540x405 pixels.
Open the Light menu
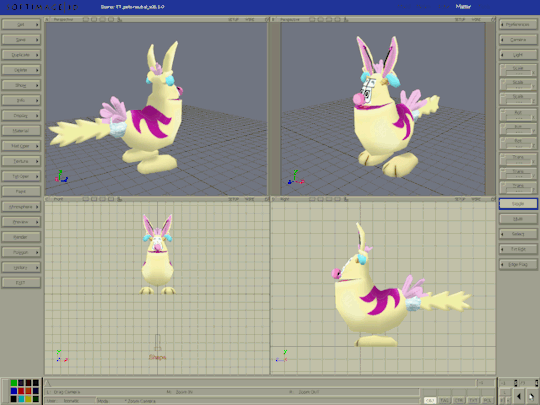click(518, 55)
